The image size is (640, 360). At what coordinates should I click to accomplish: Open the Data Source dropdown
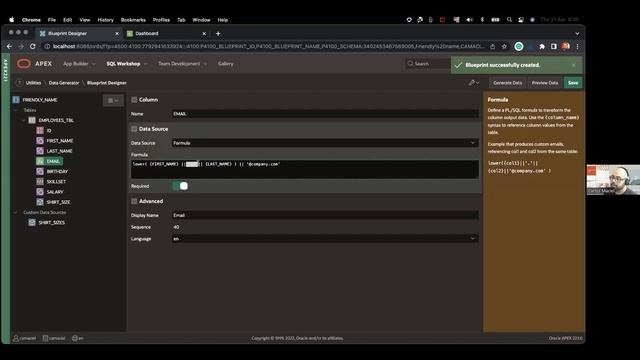coord(325,143)
